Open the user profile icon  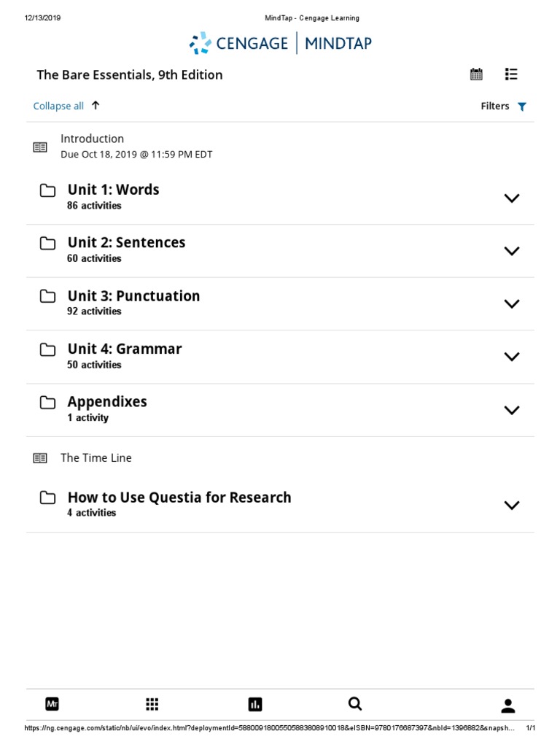tap(508, 705)
